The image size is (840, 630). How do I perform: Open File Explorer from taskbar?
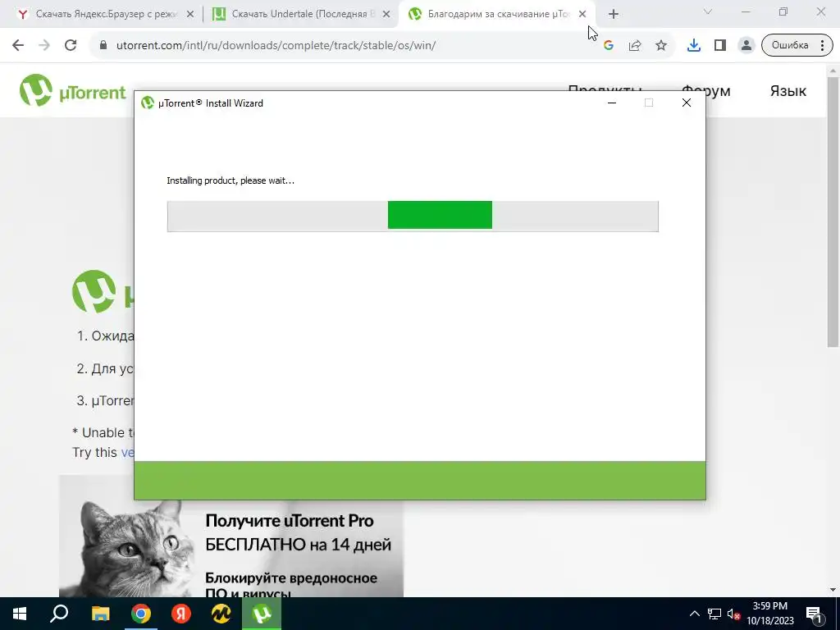(100, 614)
